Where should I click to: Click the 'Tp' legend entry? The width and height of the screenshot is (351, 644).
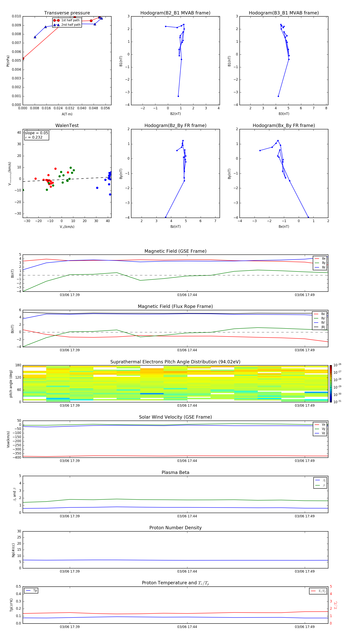coord(31,591)
